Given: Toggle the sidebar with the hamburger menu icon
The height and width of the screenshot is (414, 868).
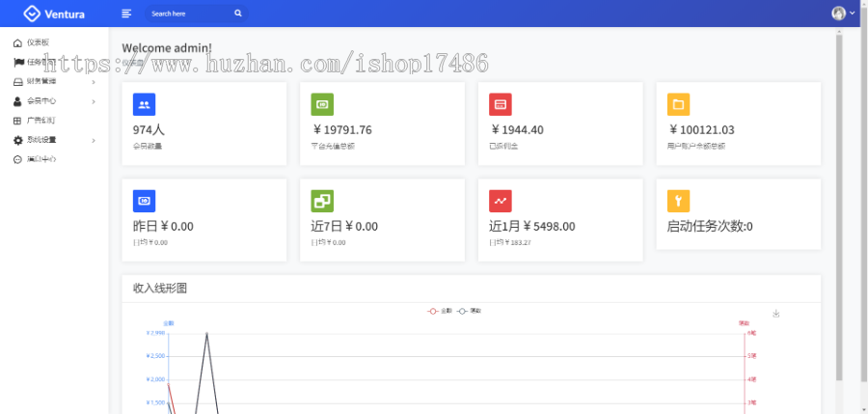Looking at the screenshot, I should tap(126, 14).
